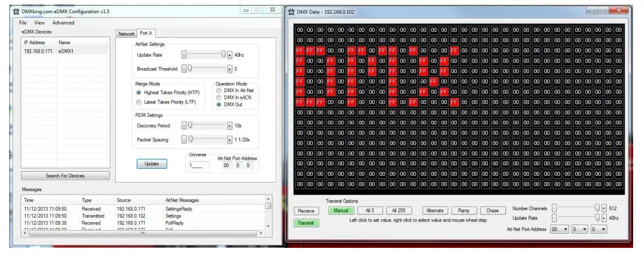Select DMX Out operation mode
The width and height of the screenshot is (644, 253).
229,104
